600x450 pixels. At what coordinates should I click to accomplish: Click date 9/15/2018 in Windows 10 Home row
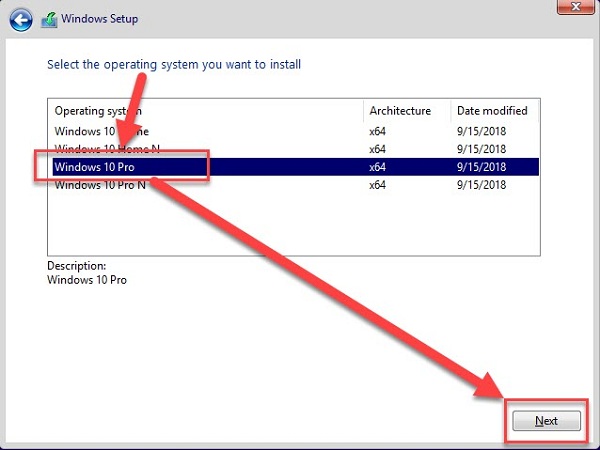(x=481, y=130)
